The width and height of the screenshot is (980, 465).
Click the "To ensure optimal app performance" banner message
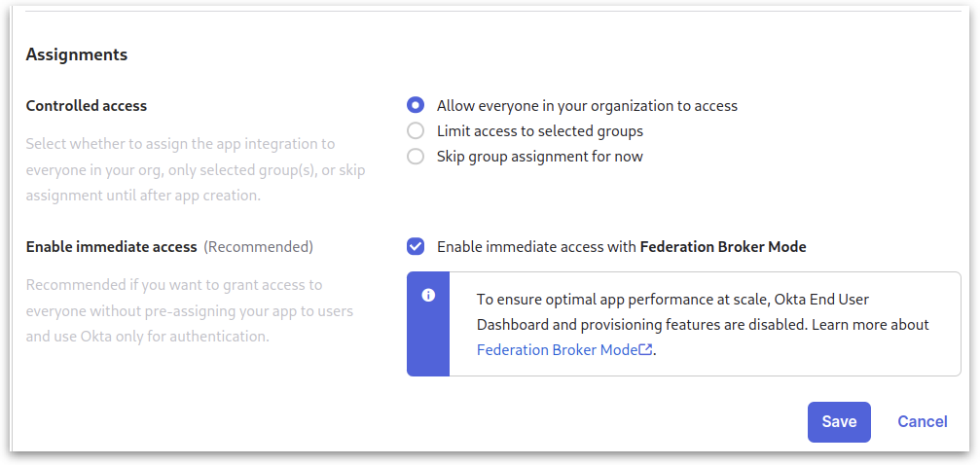point(702,311)
